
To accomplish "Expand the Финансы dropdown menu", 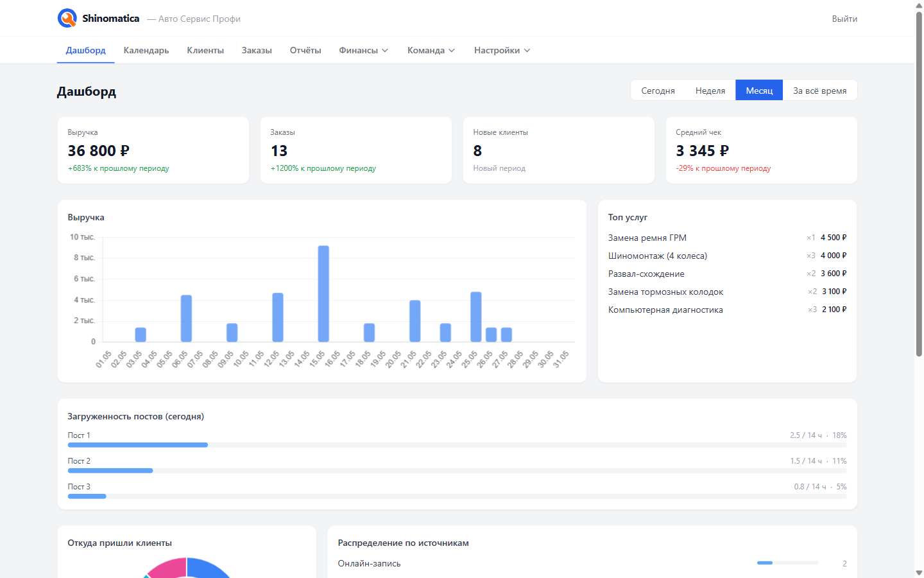I will (364, 50).
